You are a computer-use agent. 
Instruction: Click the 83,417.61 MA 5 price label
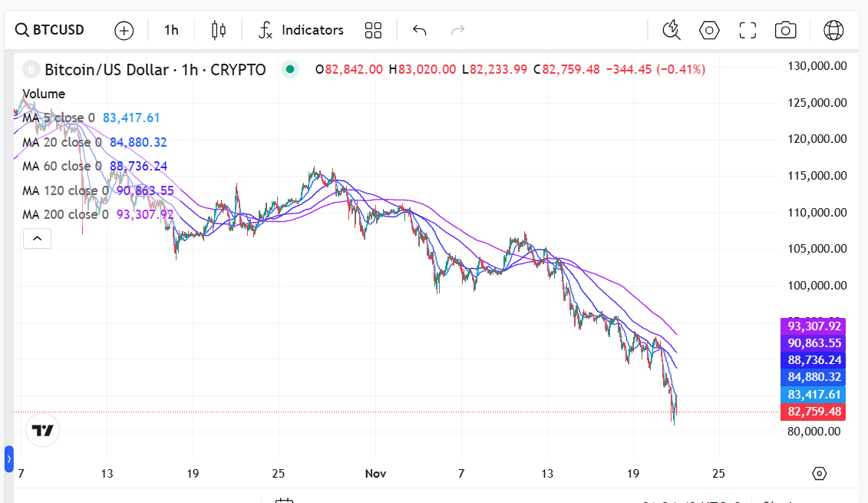(x=814, y=395)
